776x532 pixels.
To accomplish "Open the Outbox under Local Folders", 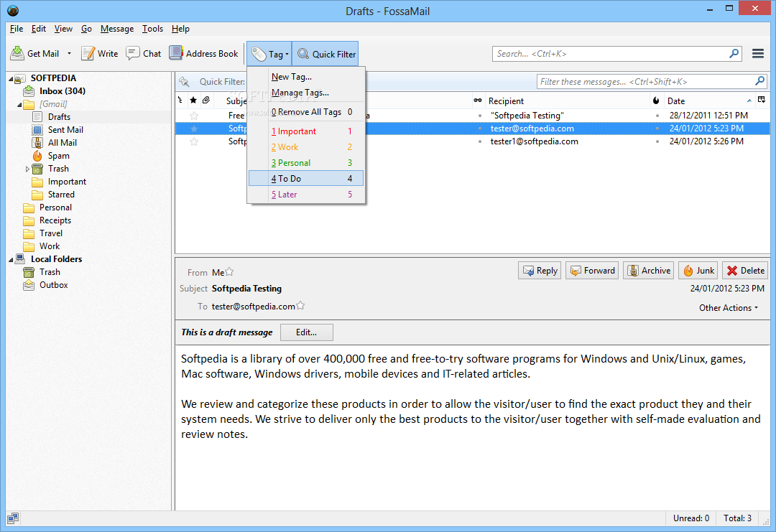I will (x=53, y=285).
